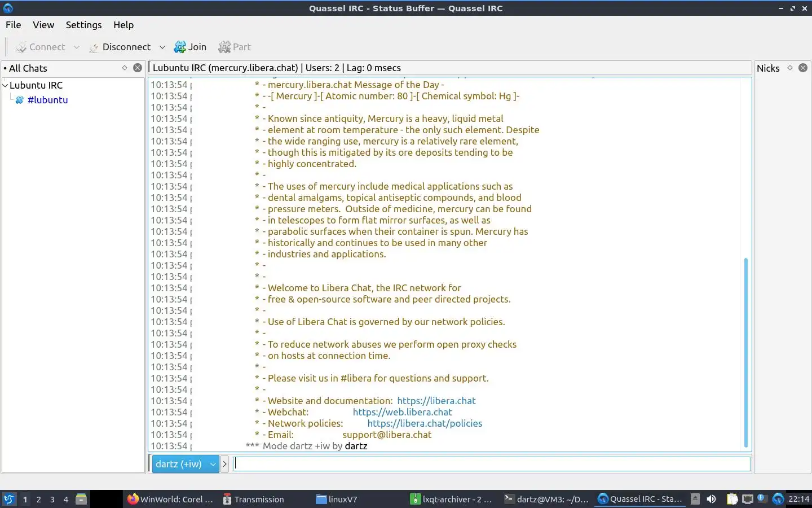Click Quassel IRC taskbar entry

pyautogui.click(x=640, y=499)
